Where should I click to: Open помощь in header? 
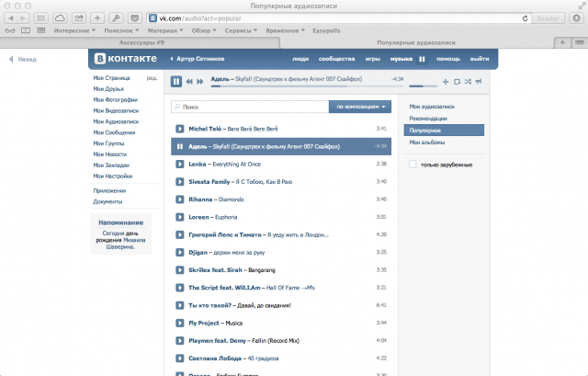(448, 59)
